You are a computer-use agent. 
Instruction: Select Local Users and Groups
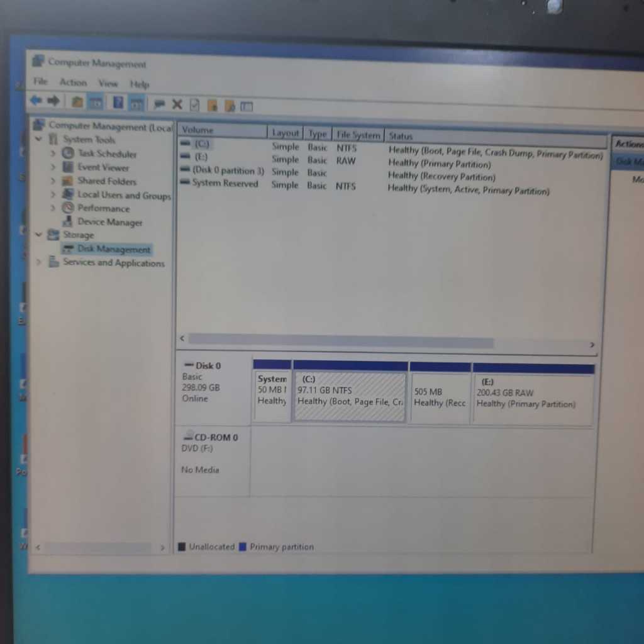point(123,195)
